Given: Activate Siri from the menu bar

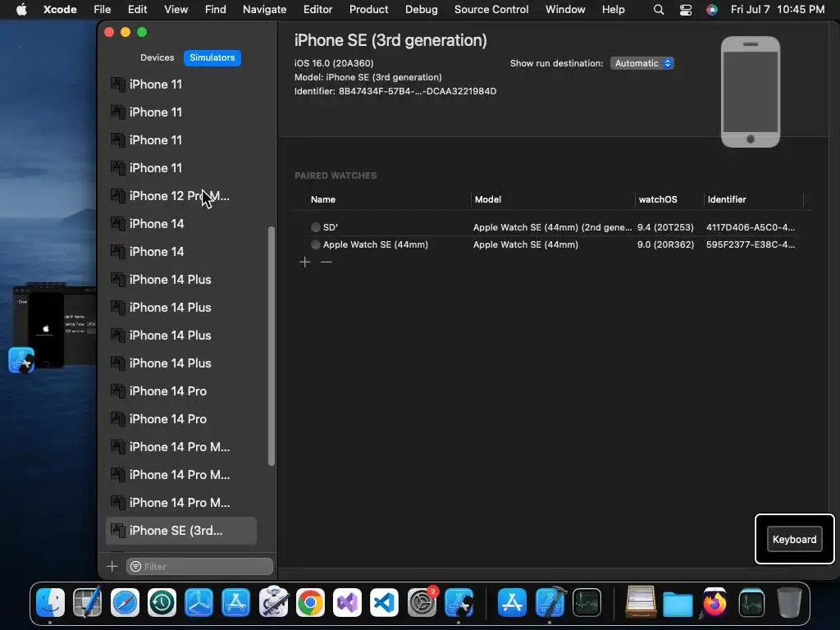Looking at the screenshot, I should (x=712, y=10).
